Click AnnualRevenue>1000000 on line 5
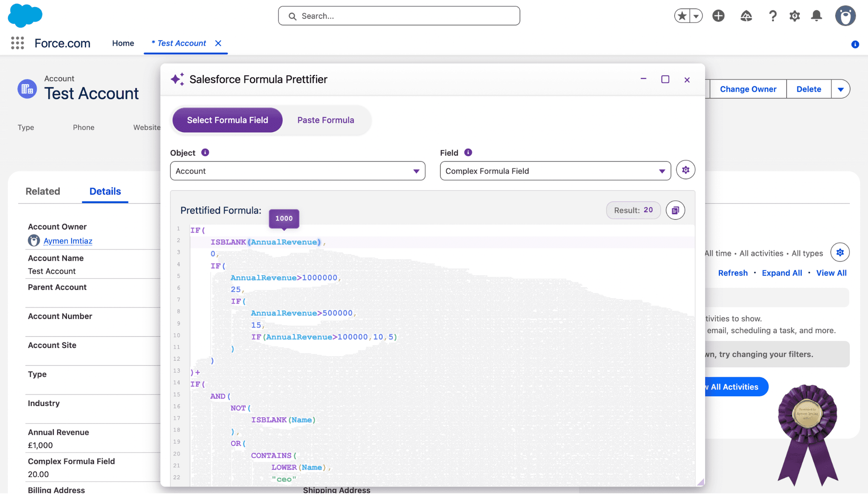 coord(284,278)
